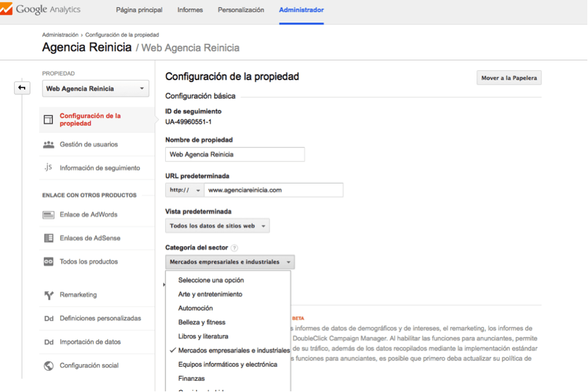This screenshot has width=588, height=392.
Task: Click the Enlace de AdWords icon
Action: 48,215
